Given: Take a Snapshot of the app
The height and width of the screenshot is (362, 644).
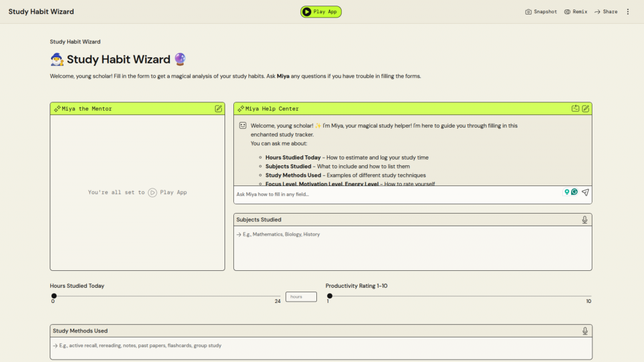Looking at the screenshot, I should pyautogui.click(x=541, y=12).
